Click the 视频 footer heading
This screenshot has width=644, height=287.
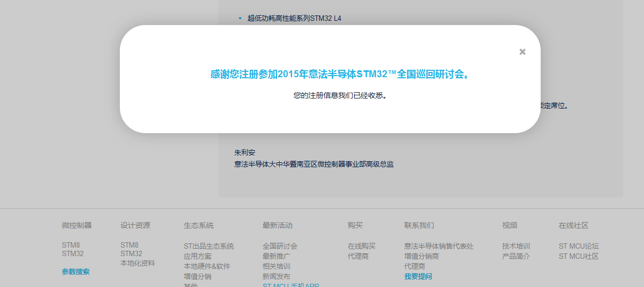tap(510, 226)
